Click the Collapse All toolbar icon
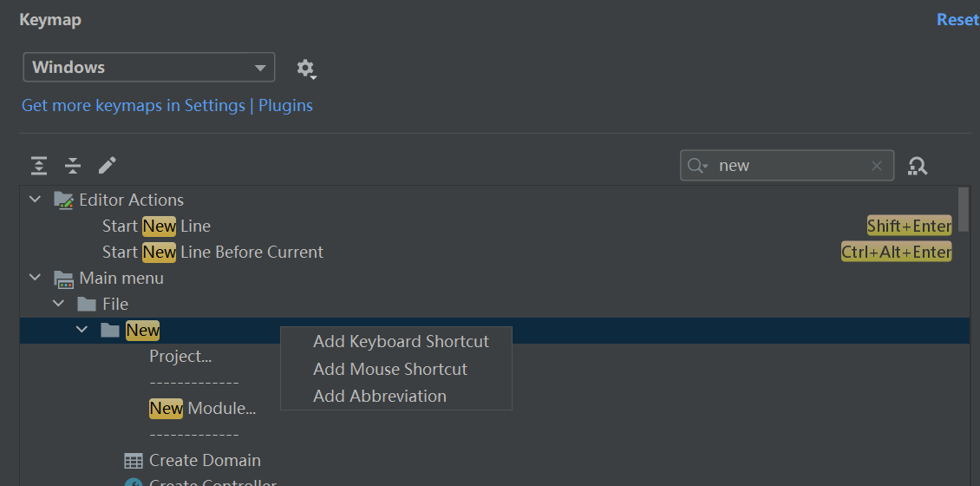 tap(73, 166)
